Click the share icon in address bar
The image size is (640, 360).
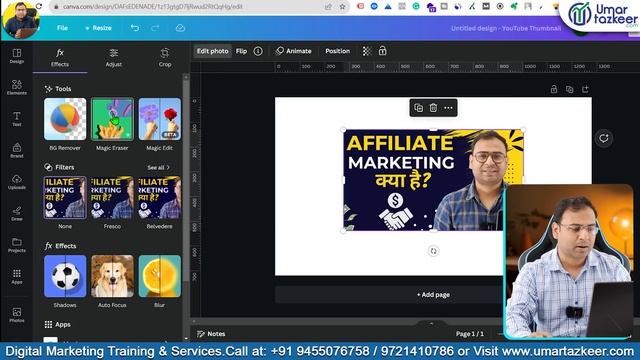(x=328, y=7)
